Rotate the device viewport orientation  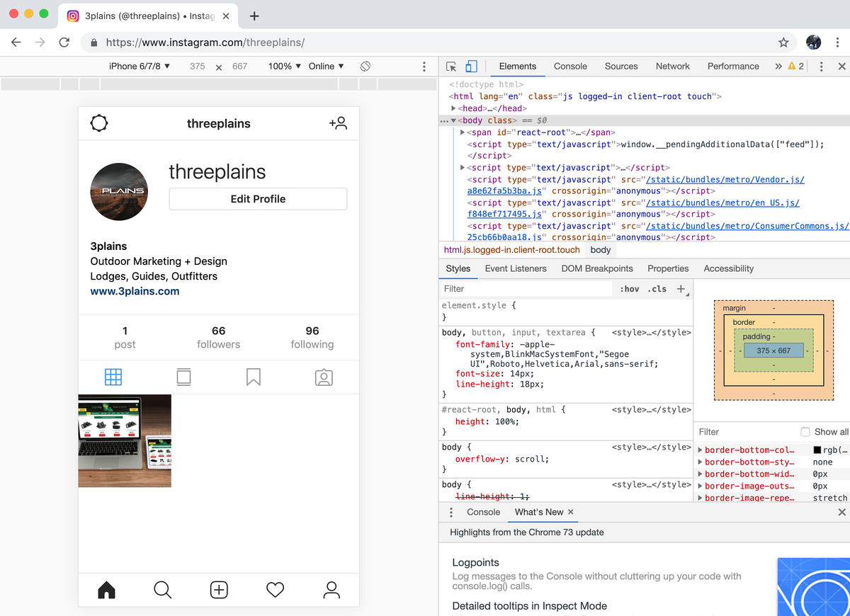tap(365, 66)
